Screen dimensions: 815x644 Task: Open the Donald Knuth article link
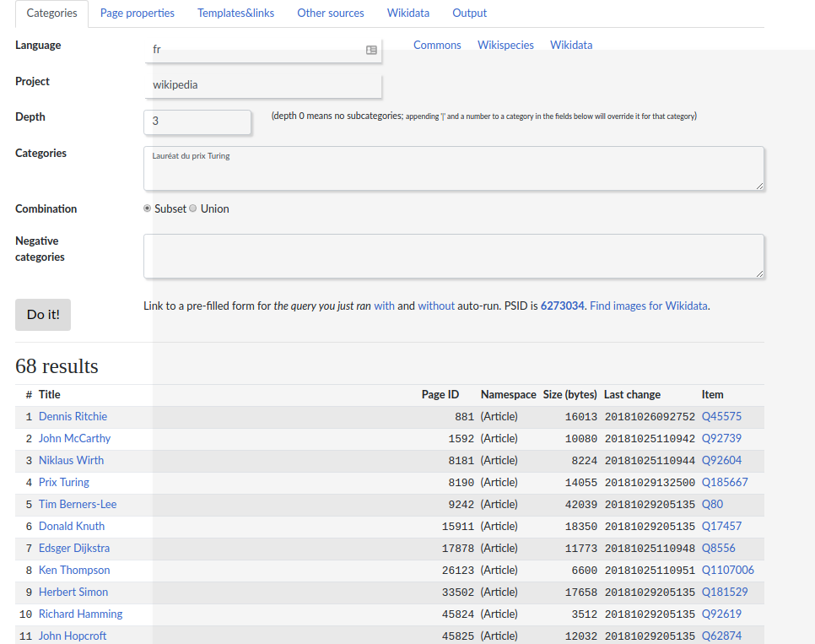(x=72, y=527)
